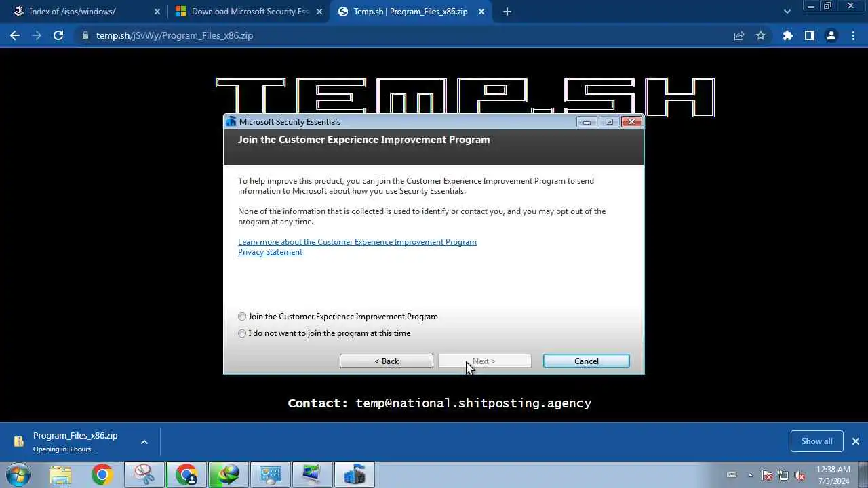868x488 pixels.
Task: Open Chrome tab search dropdown
Action: [x=787, y=12]
